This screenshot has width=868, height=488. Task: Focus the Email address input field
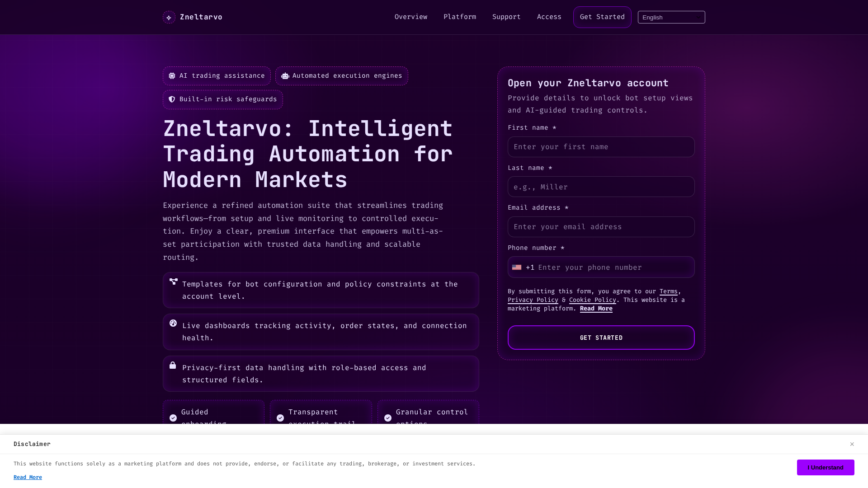point(601,227)
